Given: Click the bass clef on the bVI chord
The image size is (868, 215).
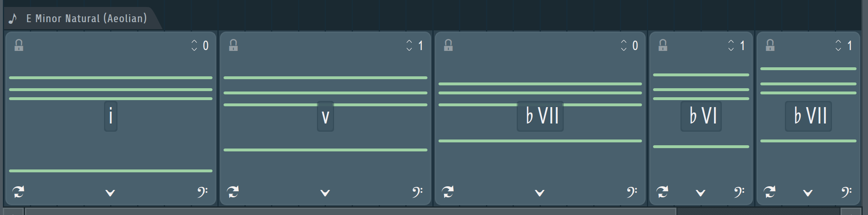Looking at the screenshot, I should coord(739,192).
